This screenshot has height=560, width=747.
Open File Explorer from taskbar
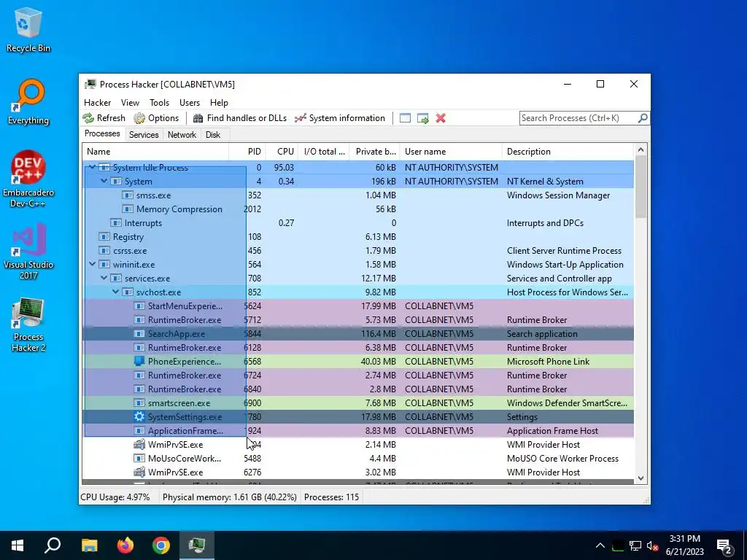coord(89,545)
